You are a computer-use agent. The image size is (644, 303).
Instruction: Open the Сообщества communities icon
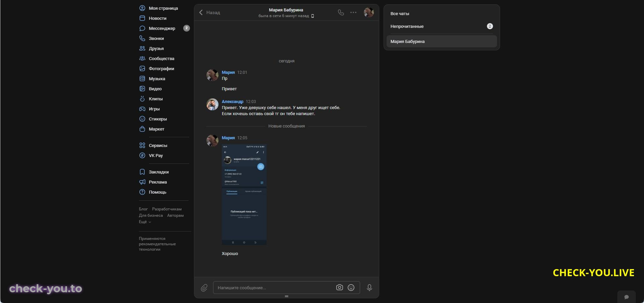142,58
